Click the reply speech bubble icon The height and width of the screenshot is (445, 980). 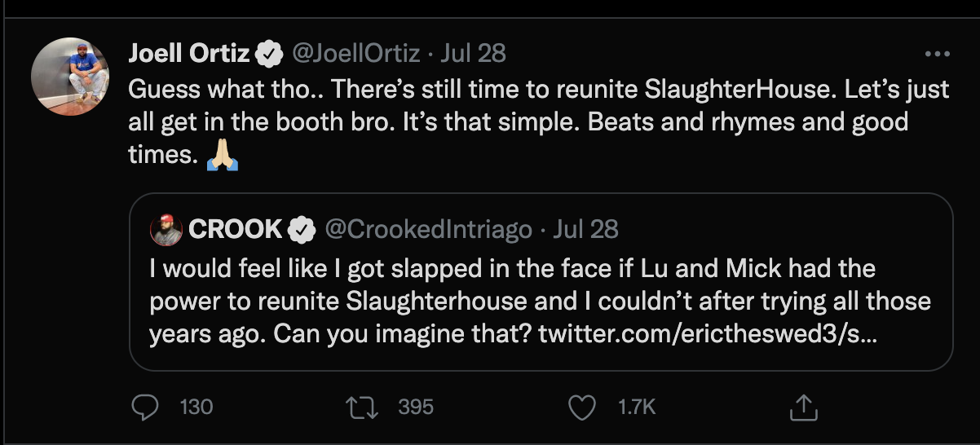pyautogui.click(x=144, y=407)
